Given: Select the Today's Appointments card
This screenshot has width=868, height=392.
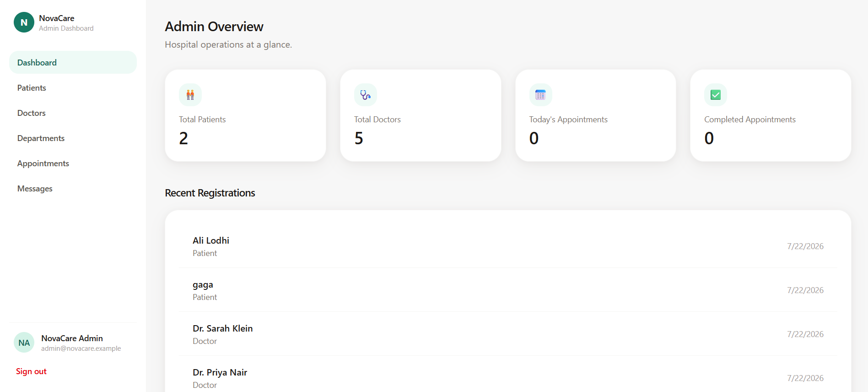Looking at the screenshot, I should [595, 115].
